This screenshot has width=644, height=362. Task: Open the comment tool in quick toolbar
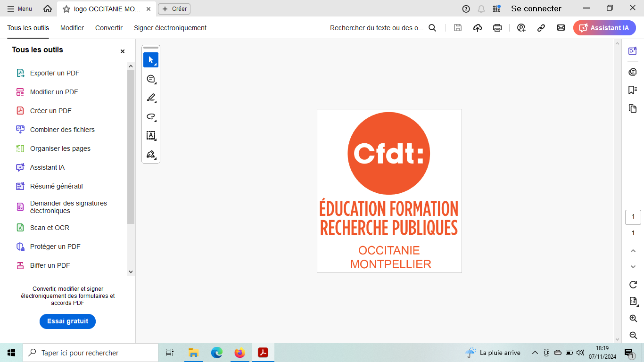(151, 79)
